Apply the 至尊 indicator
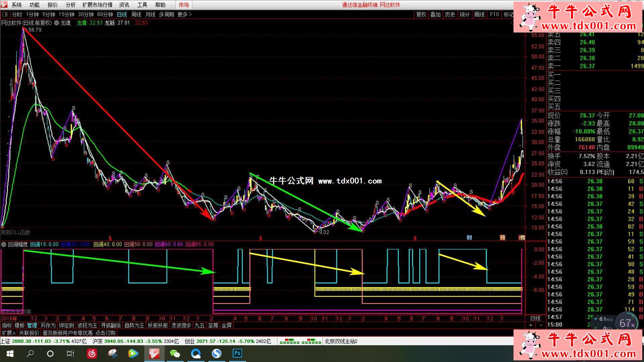The width and height of the screenshot is (644, 362). [x=213, y=325]
